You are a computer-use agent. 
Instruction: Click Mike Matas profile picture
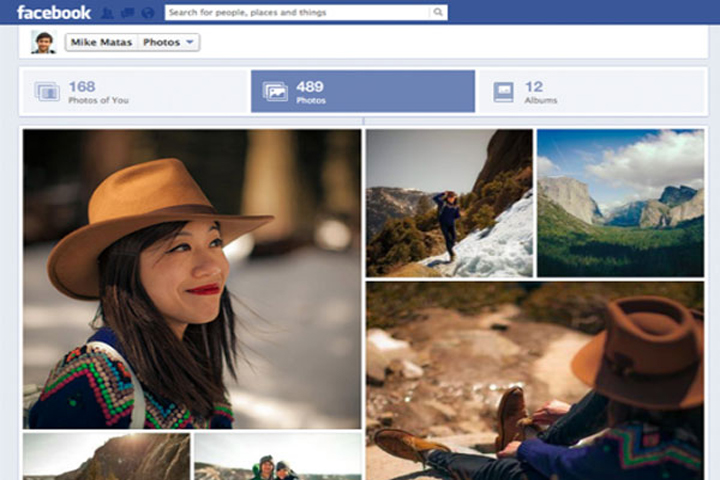(x=43, y=42)
